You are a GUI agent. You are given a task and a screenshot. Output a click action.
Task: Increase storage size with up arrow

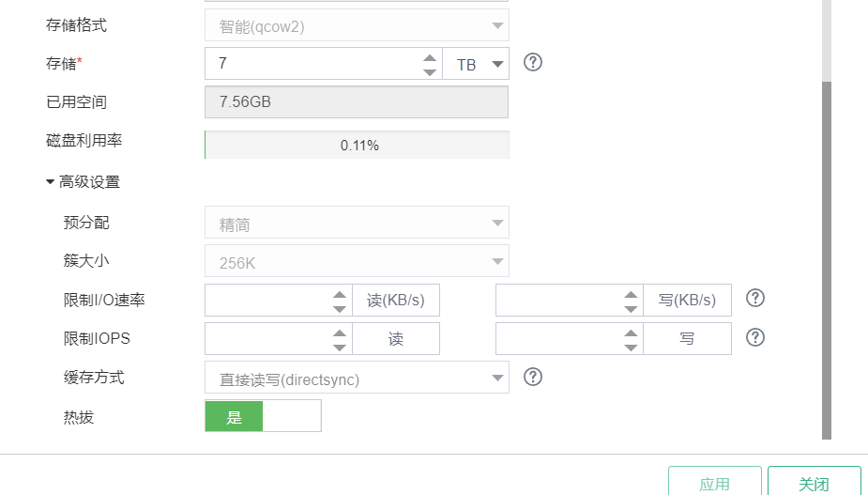[x=430, y=57]
